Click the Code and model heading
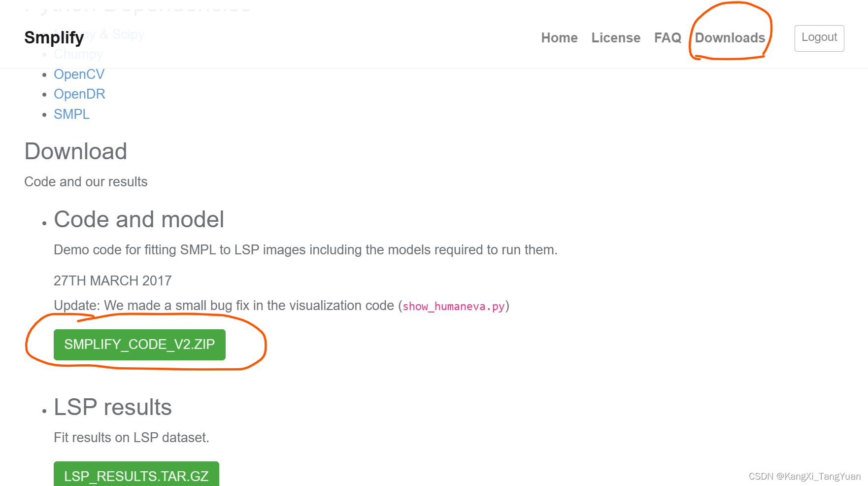868x486 pixels. point(139,219)
